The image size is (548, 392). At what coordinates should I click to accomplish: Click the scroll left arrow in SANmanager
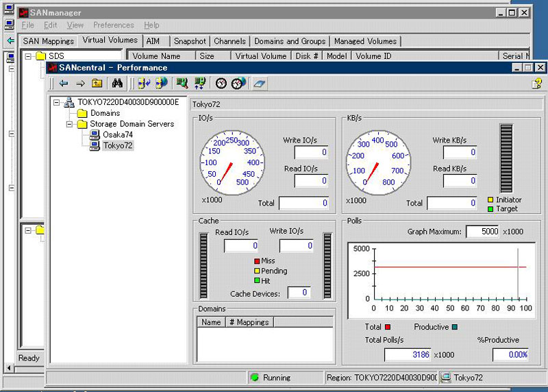10,368
